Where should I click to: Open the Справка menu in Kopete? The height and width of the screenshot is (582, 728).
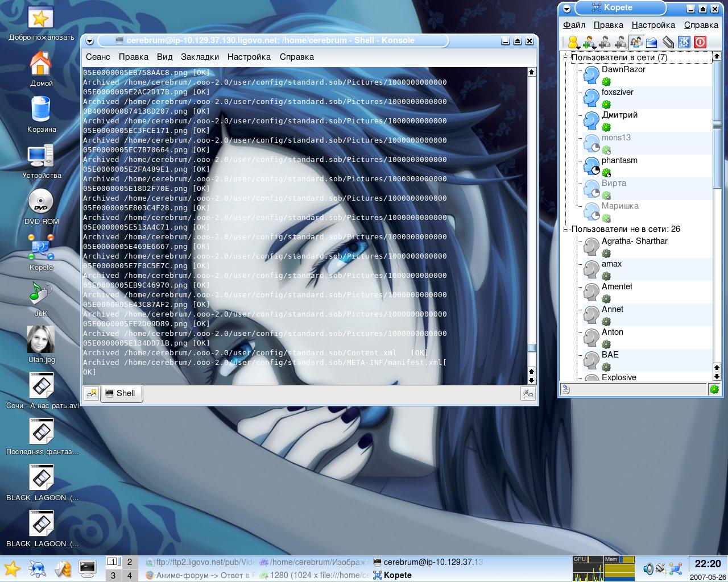point(701,25)
